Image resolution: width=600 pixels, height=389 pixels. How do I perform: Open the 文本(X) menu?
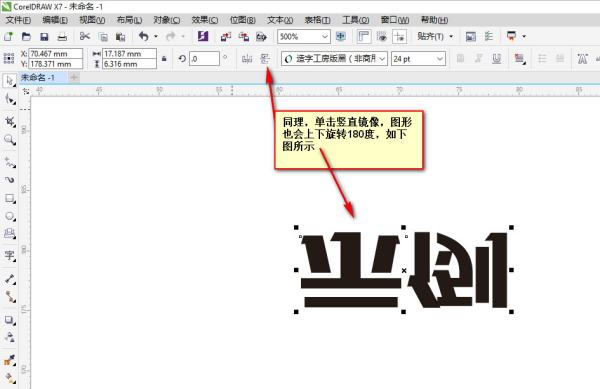280,20
